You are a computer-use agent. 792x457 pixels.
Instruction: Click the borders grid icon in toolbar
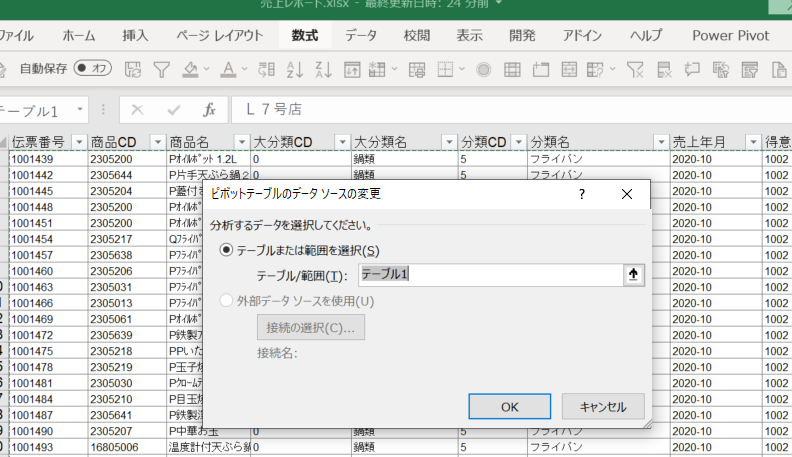tap(445, 69)
